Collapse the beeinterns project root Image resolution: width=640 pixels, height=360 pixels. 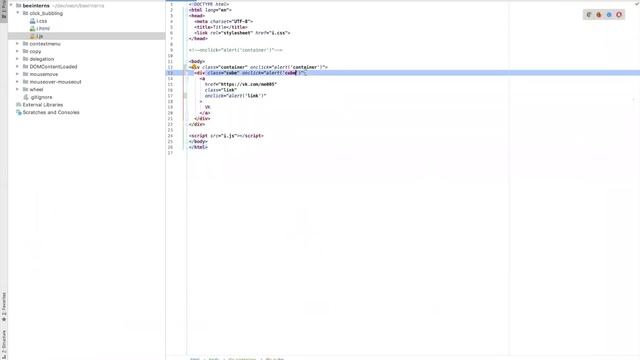pos(11,6)
